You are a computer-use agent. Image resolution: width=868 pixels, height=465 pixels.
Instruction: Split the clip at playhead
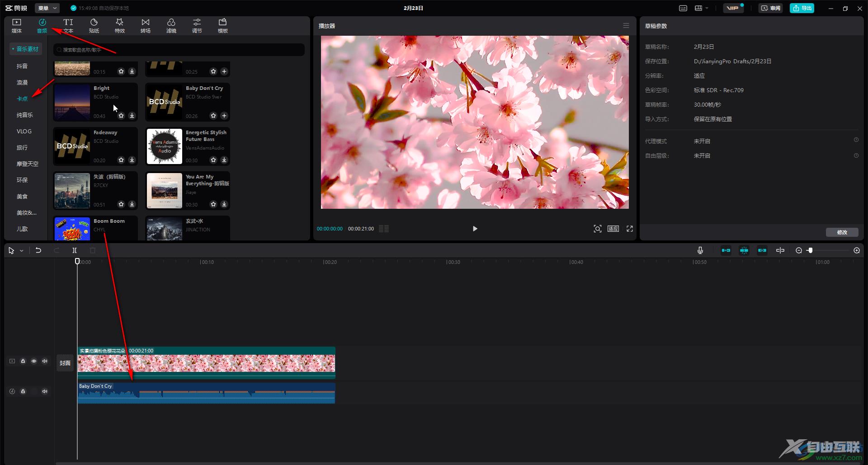pos(75,250)
